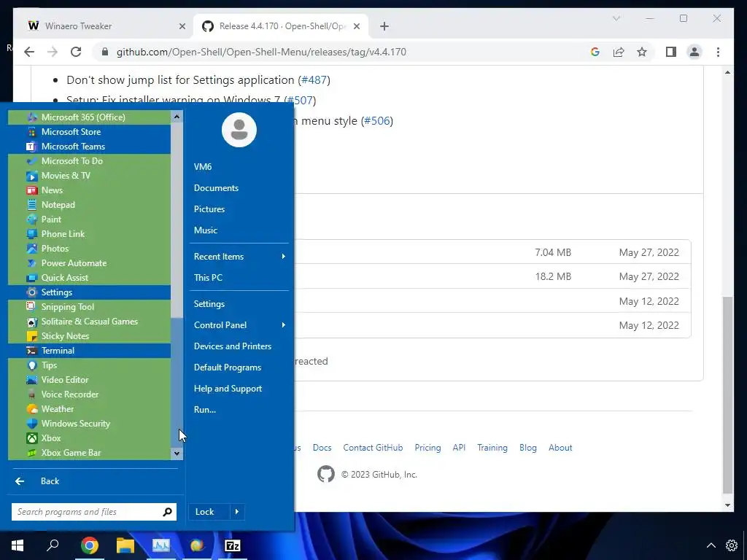The image size is (747, 560).
Task: Launch Microsoft Store
Action: click(89, 132)
